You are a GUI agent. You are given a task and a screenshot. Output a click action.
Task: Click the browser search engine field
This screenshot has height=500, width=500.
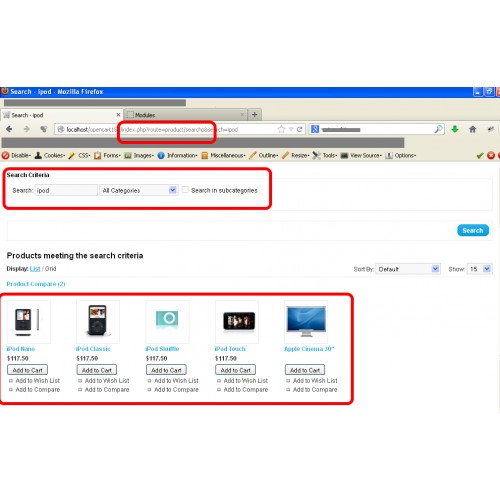(377, 129)
